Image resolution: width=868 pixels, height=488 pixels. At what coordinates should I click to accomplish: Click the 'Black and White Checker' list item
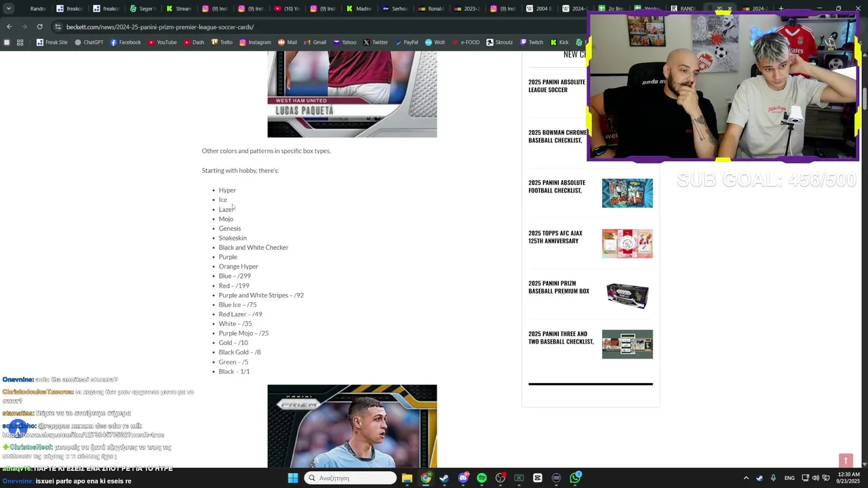[x=253, y=247]
